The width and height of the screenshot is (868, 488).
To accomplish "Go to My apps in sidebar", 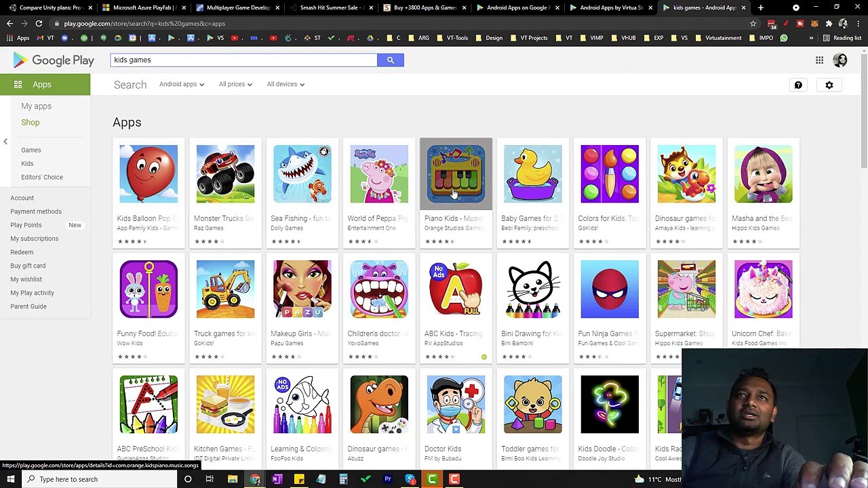I will coord(36,106).
